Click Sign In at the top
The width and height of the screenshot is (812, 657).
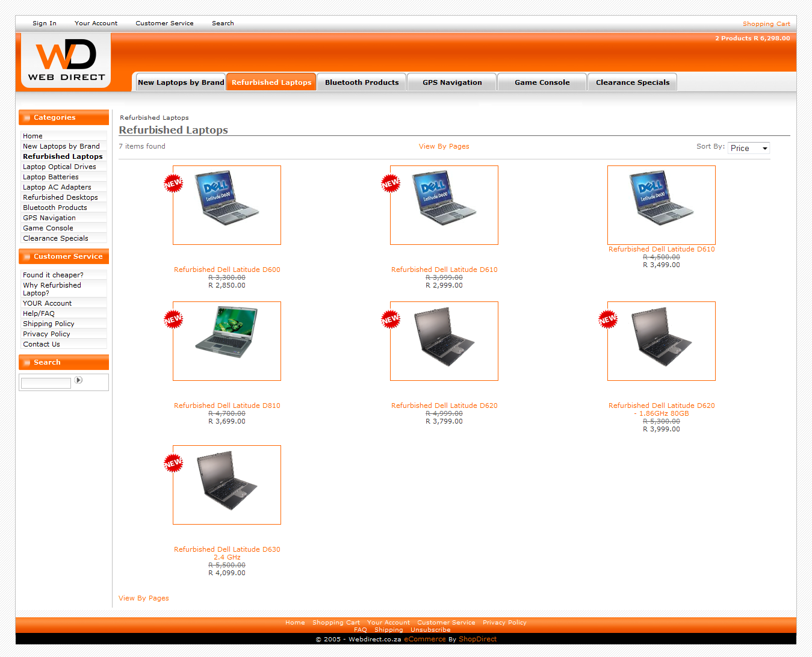coord(45,23)
